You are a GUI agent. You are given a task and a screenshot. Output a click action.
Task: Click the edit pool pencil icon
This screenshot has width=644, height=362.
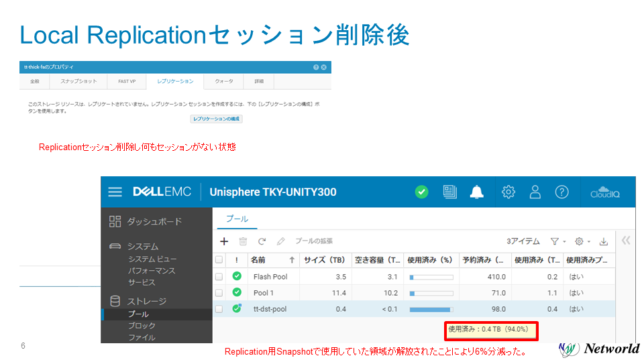[x=280, y=241]
